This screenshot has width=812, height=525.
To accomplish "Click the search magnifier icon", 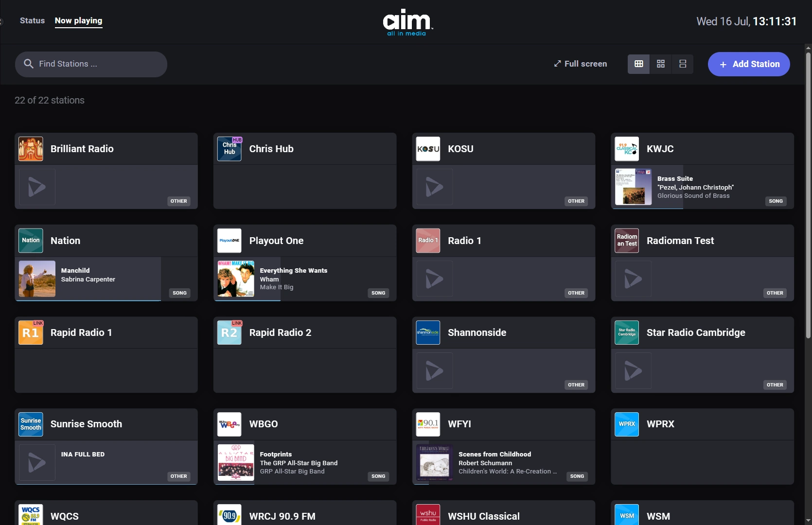I will pyautogui.click(x=29, y=64).
